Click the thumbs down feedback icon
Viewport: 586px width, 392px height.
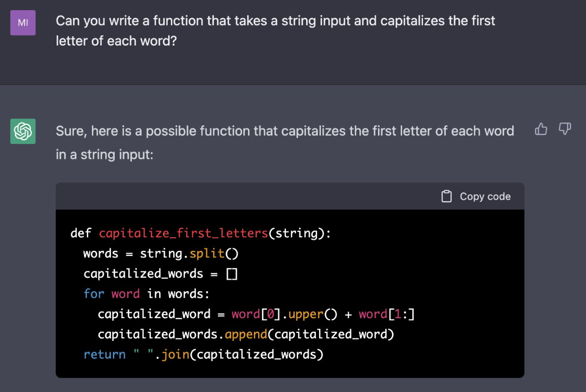565,129
